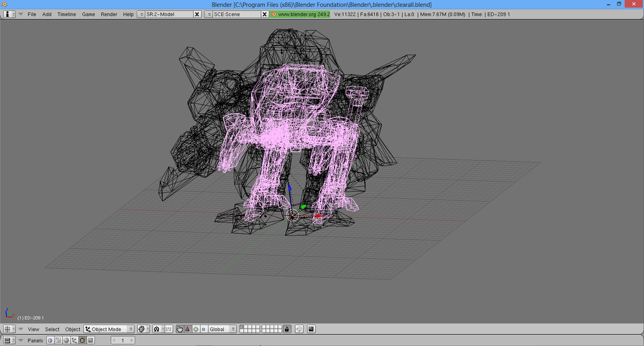Viewport: 644px width, 346px height.
Task: Click the (1) ED-209 1 object label
Action: click(30, 318)
